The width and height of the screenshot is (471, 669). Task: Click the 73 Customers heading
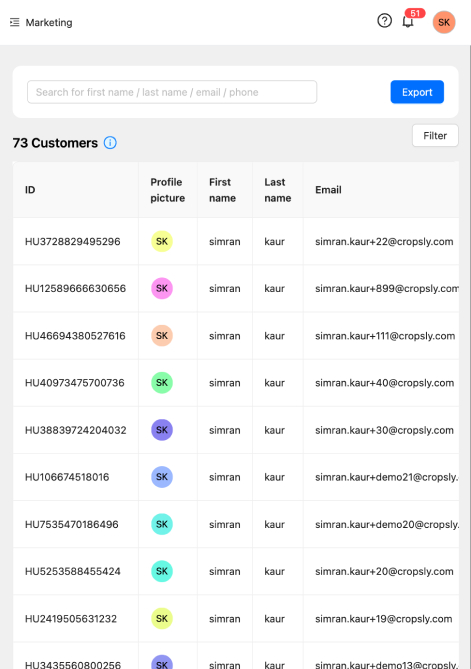click(x=55, y=143)
